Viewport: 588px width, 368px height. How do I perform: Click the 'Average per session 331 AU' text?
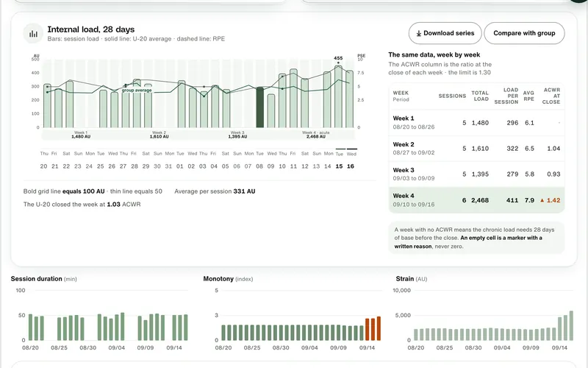(x=215, y=191)
